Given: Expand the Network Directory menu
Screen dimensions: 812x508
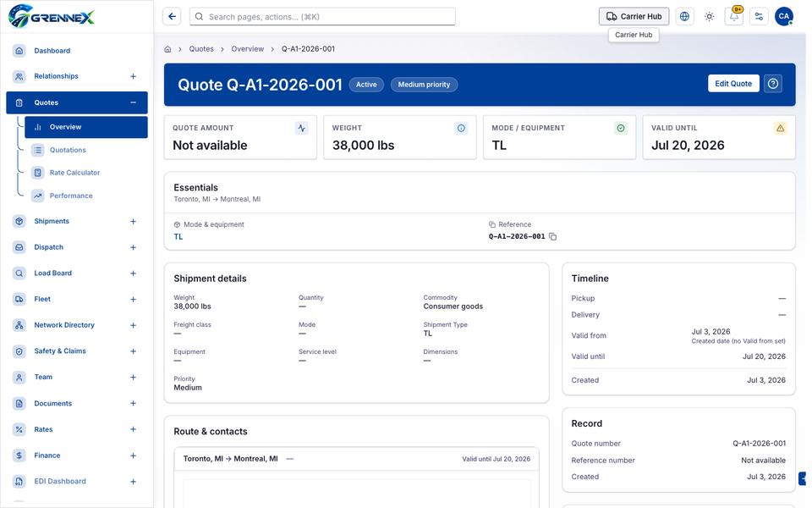Looking at the screenshot, I should pyautogui.click(x=133, y=325).
